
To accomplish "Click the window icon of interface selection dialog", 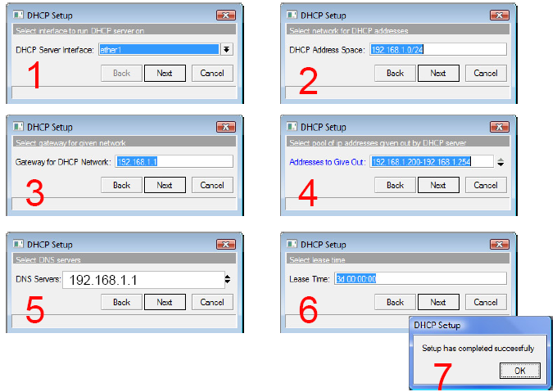I will (18, 15).
